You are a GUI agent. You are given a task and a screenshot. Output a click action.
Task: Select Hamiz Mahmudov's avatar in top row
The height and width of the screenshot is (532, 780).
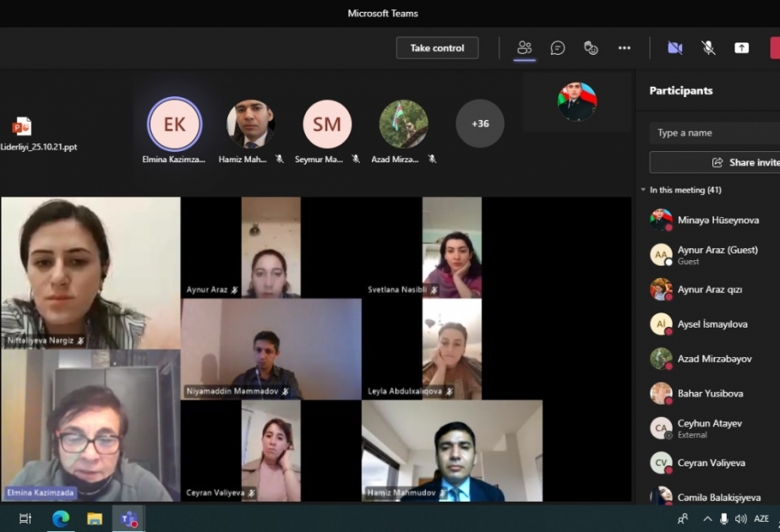251,124
